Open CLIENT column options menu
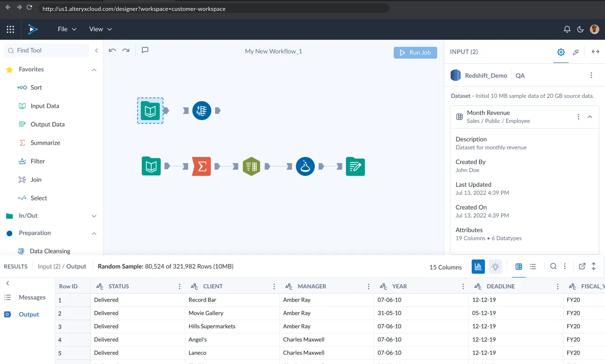The width and height of the screenshot is (605, 364). point(274,286)
